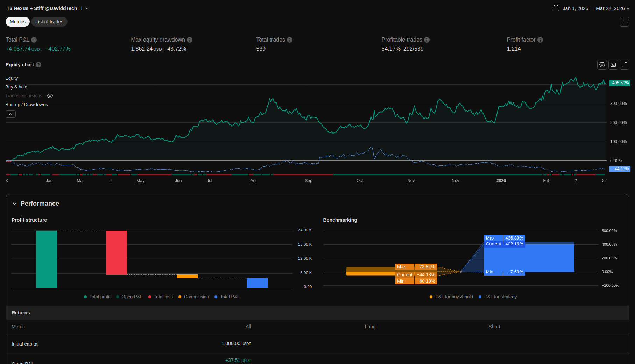This screenshot has width=635, height=364.
Task: Open the strategy name dropdown
Action: [87, 8]
